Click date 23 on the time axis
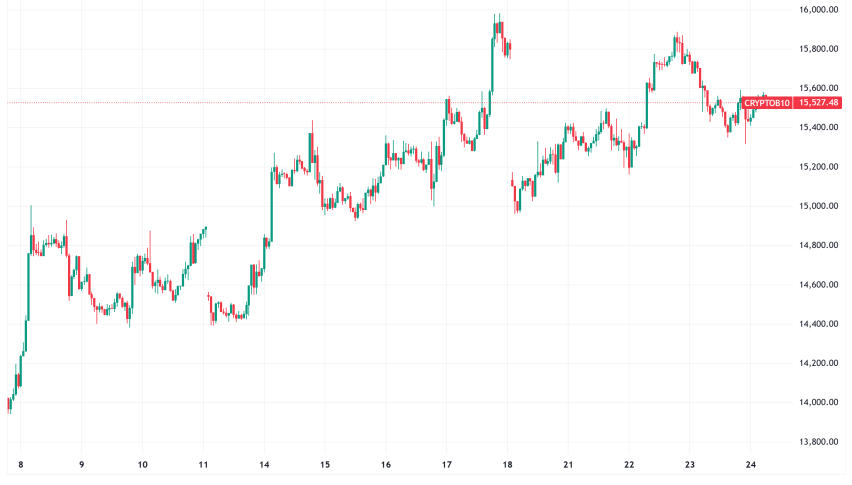Image resolution: width=852 pixels, height=485 pixels. pos(690,465)
